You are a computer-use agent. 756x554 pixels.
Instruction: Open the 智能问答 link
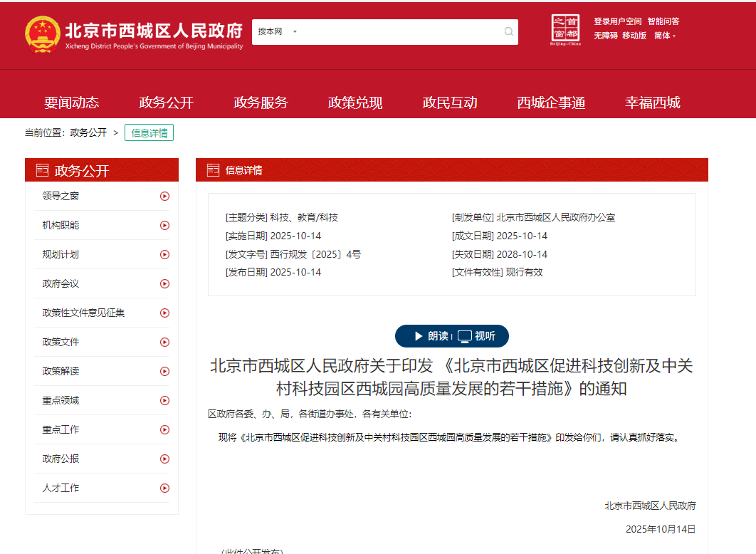[x=663, y=21]
